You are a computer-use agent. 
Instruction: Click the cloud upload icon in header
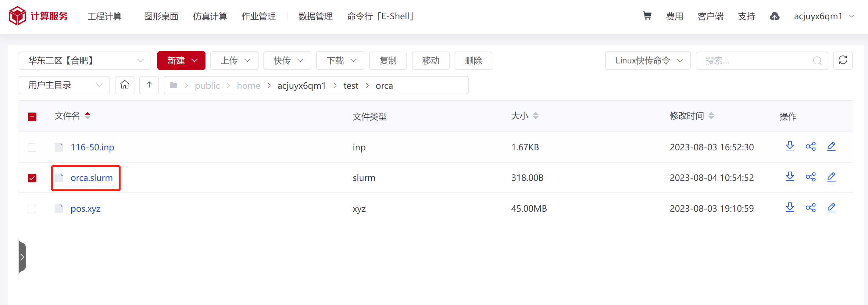click(774, 16)
